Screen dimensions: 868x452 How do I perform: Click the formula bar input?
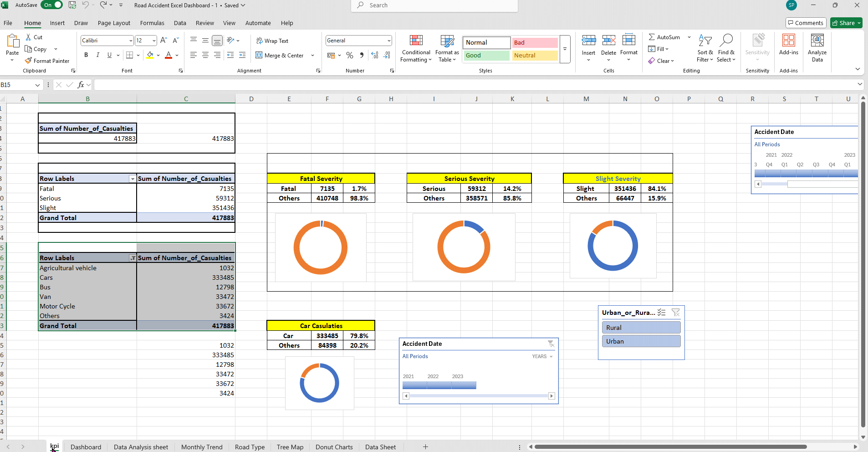pyautogui.click(x=475, y=85)
